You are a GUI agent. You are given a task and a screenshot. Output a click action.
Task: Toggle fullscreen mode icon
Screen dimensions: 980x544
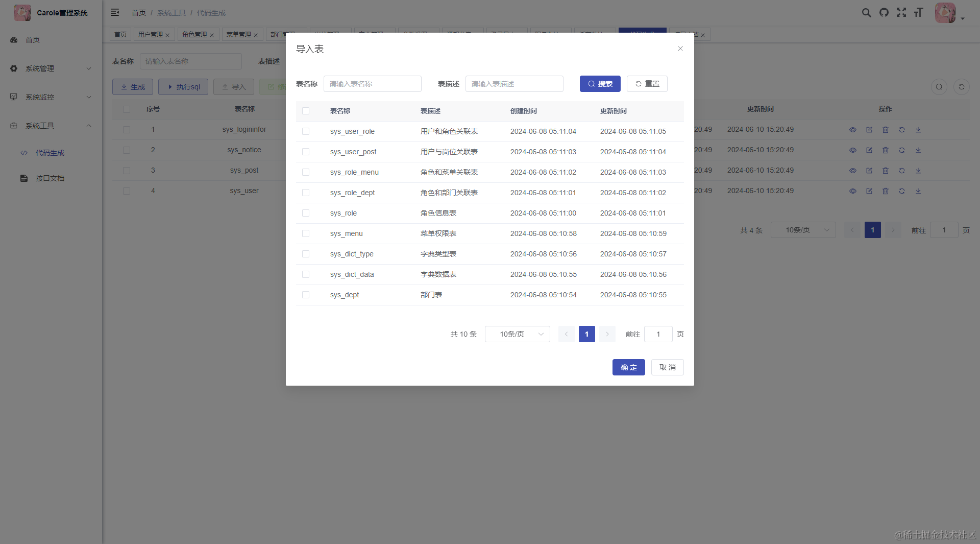pyautogui.click(x=901, y=13)
